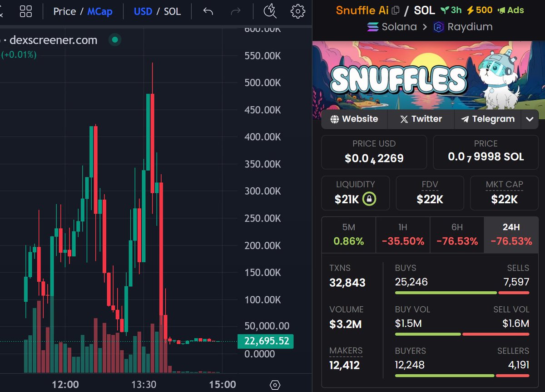Viewport: 545px width, 392px height.
Task: Click the buys versus sells ratio bar
Action: (462, 293)
